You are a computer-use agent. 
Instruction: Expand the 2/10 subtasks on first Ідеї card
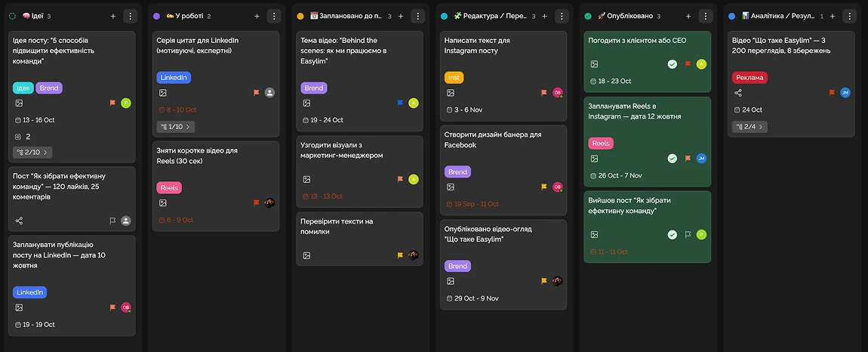tap(32, 153)
